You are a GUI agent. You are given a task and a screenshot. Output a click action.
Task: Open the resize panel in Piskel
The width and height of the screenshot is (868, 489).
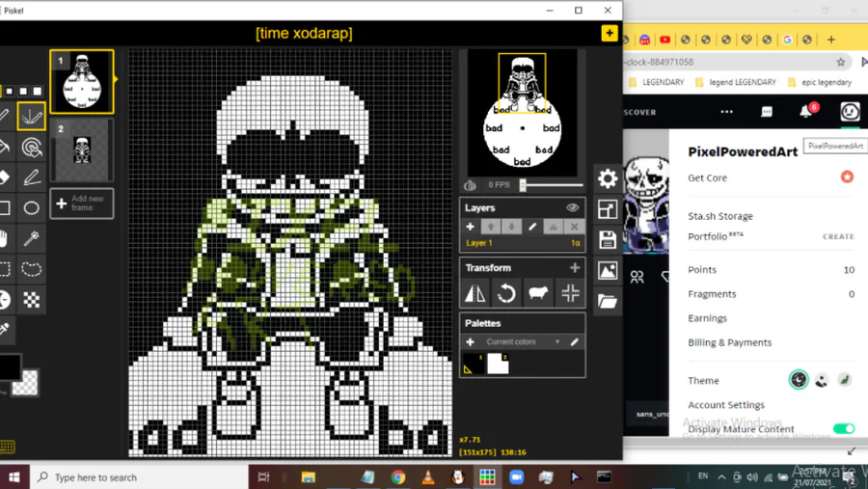pos(608,209)
